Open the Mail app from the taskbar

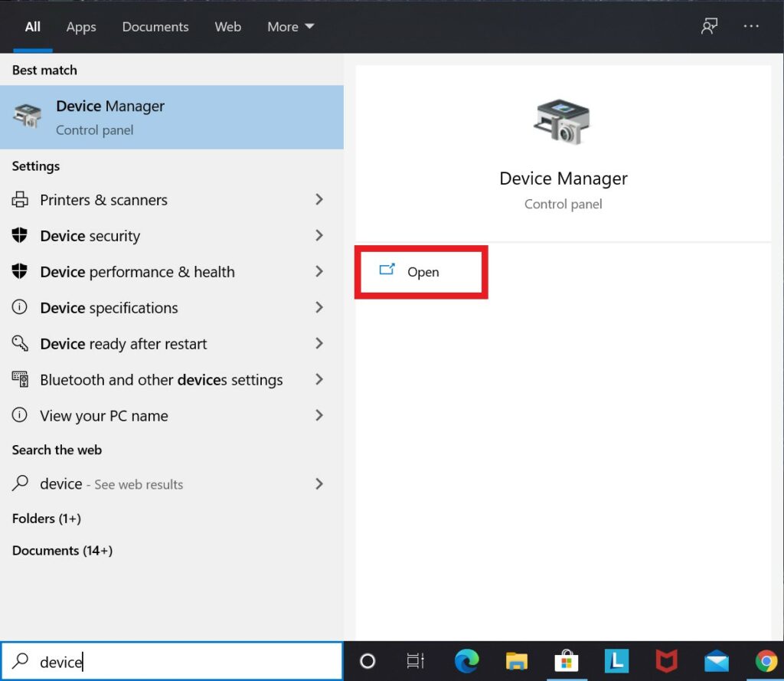coord(717,661)
